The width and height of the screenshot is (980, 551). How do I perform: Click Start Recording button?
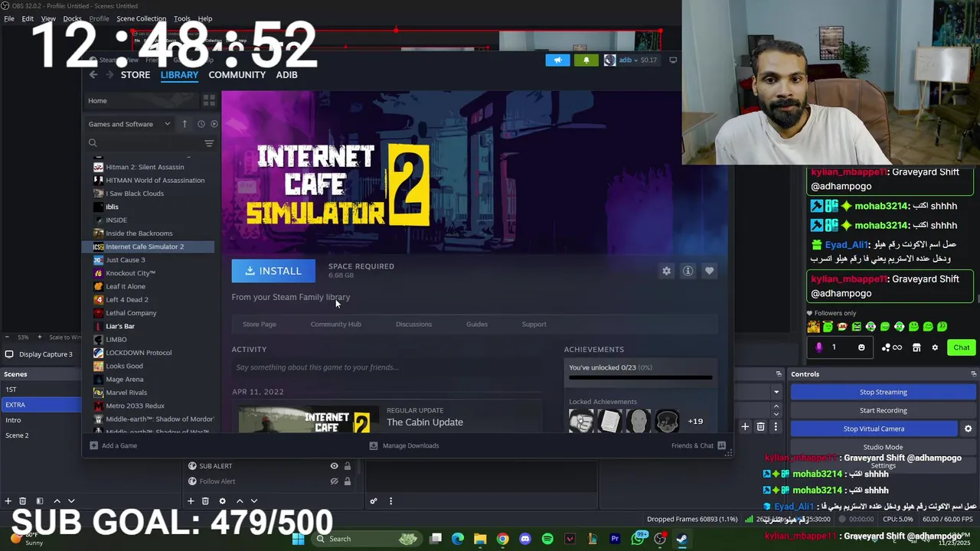point(883,410)
